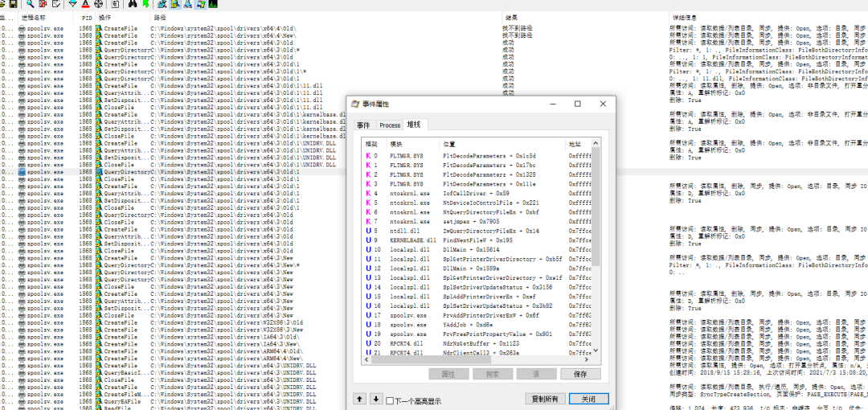Click the Event Properties dialog title icon
Viewport: 868px width, 410px height.
click(356, 105)
